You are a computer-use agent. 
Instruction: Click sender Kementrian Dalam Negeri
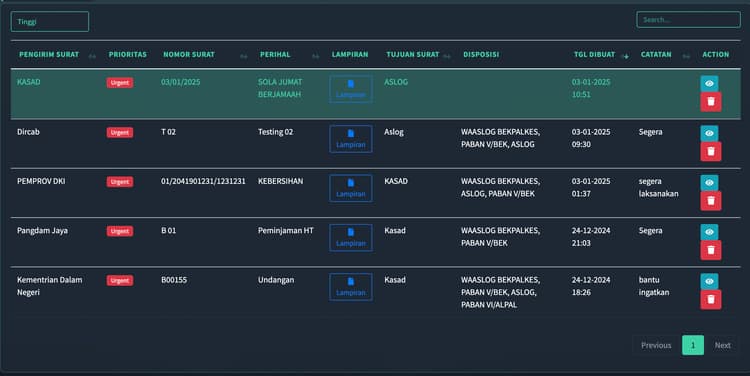(x=50, y=286)
